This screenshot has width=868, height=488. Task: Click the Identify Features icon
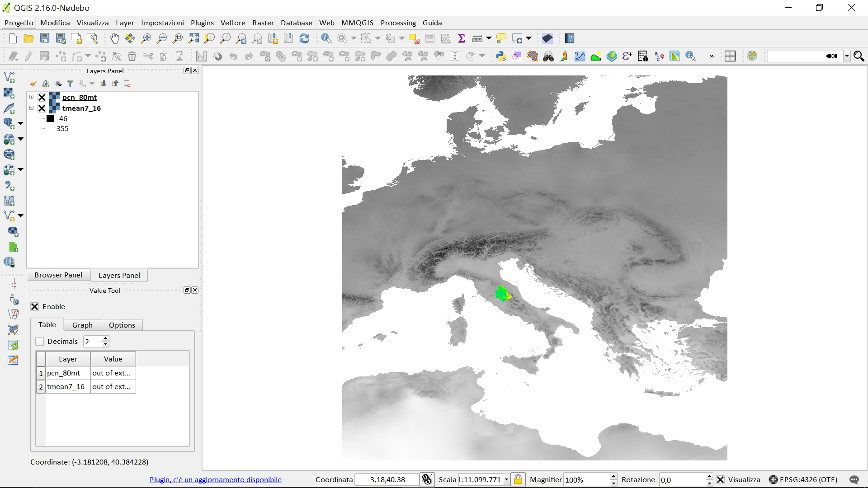326,38
